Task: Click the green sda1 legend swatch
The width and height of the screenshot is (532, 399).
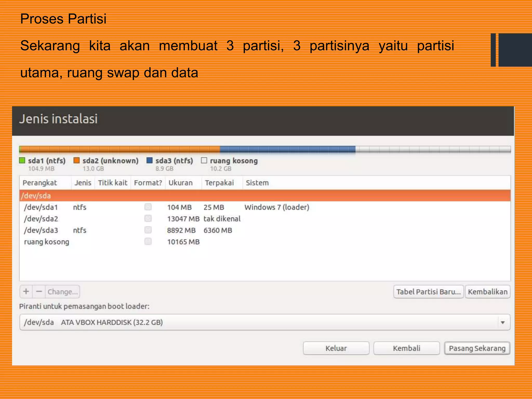Action: [x=22, y=160]
